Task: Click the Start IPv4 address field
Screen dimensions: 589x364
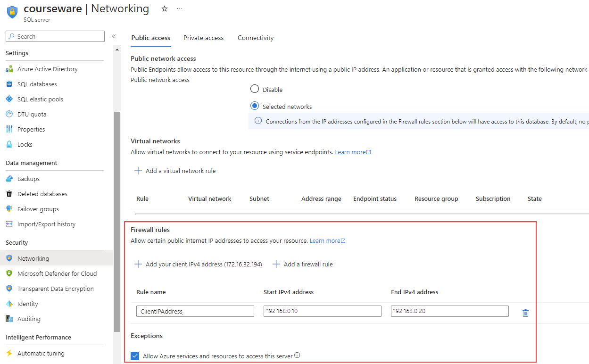Action: (323, 311)
